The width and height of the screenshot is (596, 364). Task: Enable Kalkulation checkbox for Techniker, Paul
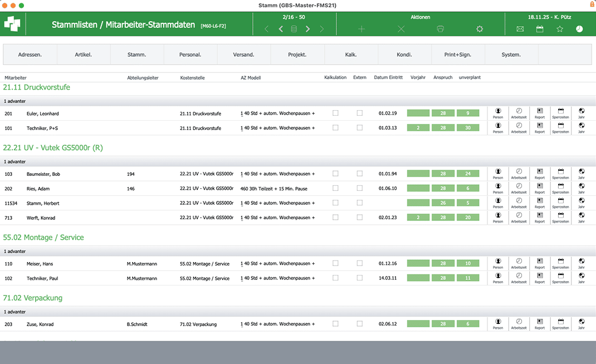[x=335, y=278]
